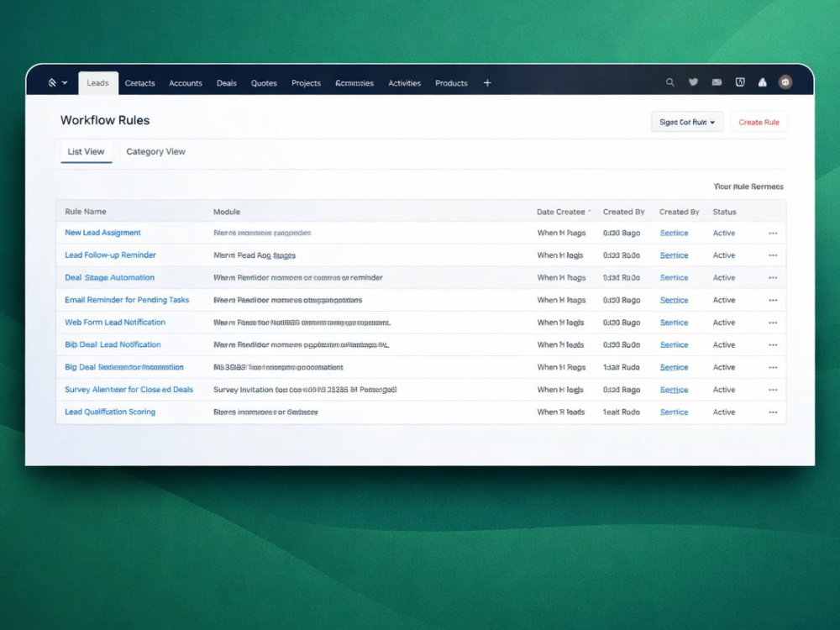Open the Activities tab
840x630 pixels.
pyautogui.click(x=405, y=83)
